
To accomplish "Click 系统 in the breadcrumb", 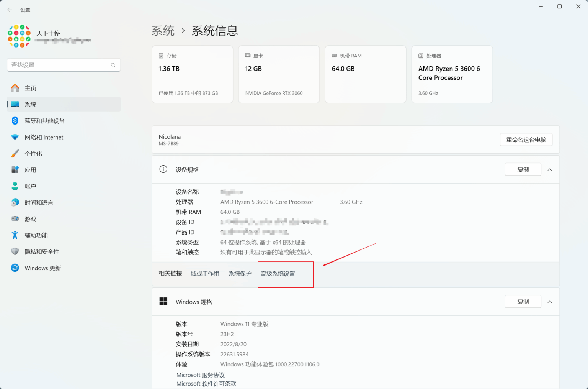I will pos(163,31).
